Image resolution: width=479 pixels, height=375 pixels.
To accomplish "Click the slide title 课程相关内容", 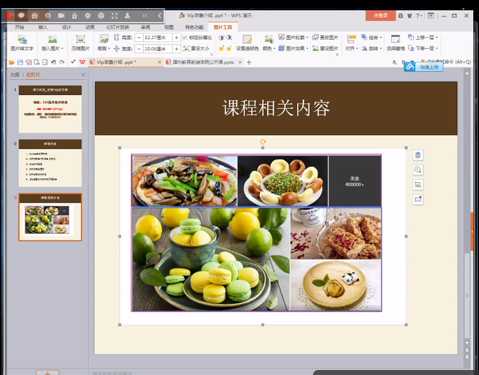I will (276, 108).
